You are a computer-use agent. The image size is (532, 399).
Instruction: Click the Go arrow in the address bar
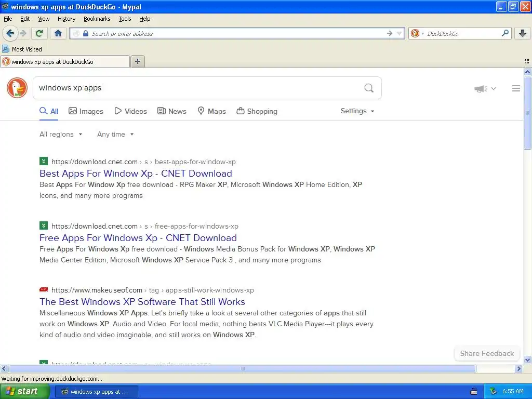[389, 33]
